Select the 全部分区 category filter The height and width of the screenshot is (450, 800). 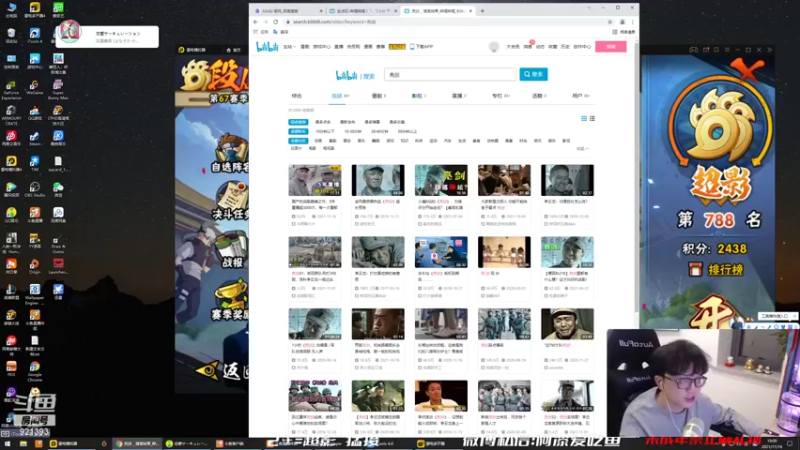[298, 140]
